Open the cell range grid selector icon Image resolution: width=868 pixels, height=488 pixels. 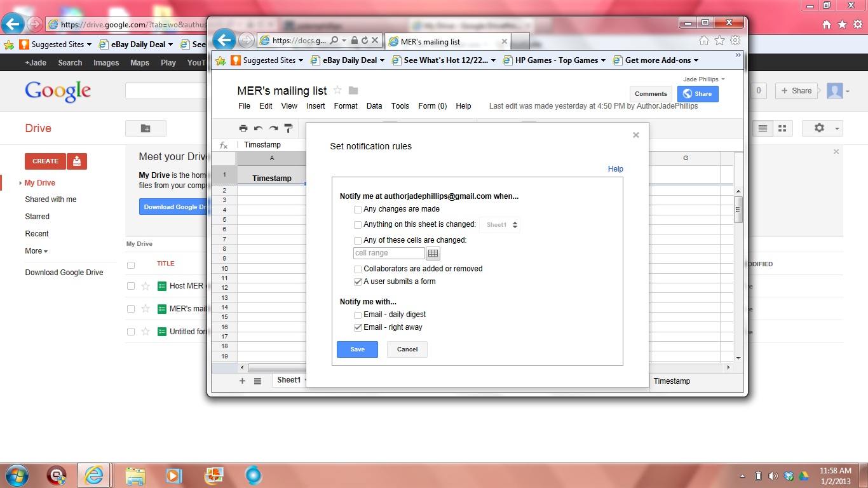tap(433, 254)
